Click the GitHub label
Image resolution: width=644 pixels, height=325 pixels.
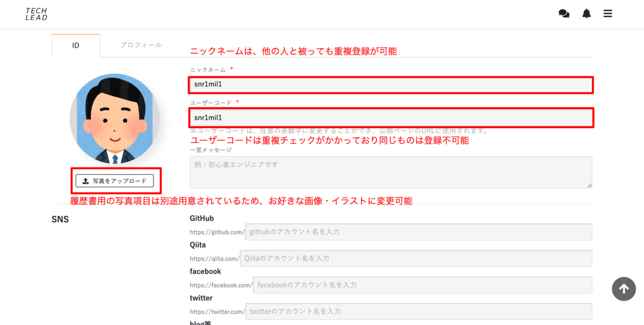tap(202, 218)
